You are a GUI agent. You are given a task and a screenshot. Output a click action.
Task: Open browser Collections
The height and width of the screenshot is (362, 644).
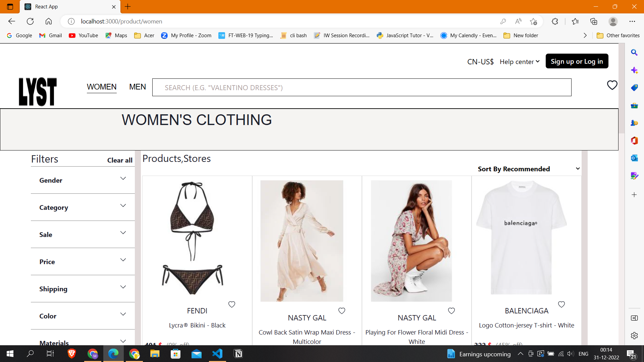pos(594,21)
